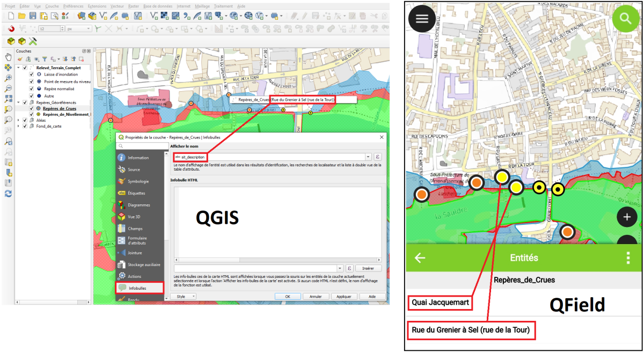Open the Raster menu
644x353 pixels.
tap(135, 6)
